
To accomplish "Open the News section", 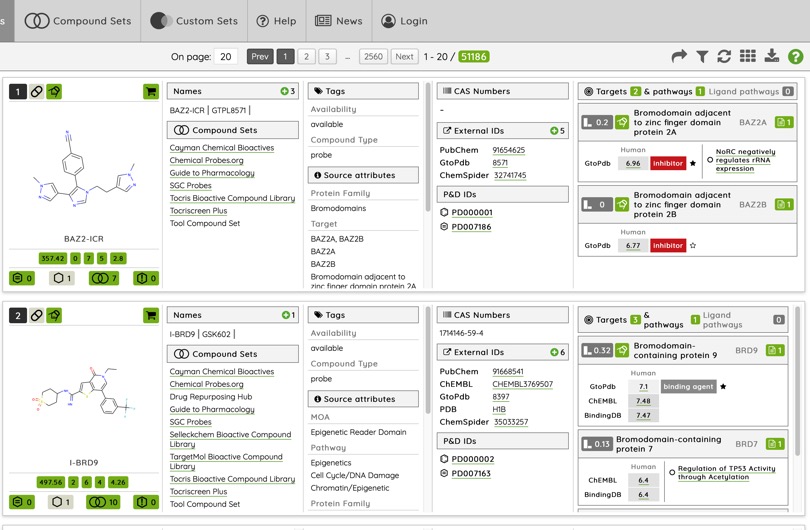I will coord(338,21).
